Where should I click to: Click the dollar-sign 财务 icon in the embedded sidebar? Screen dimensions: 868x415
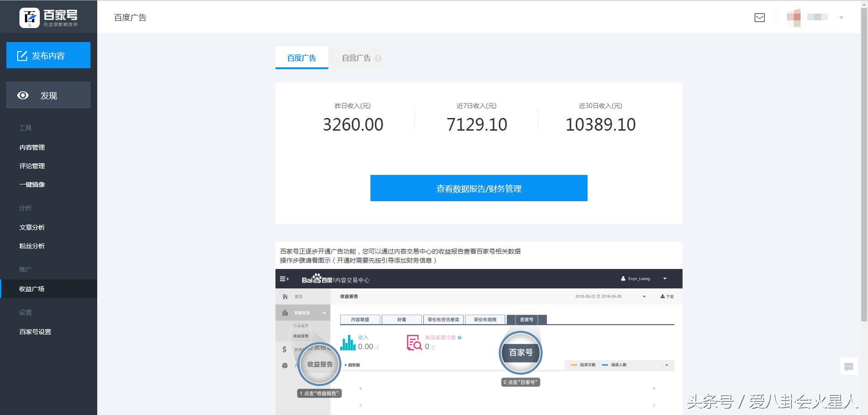pyautogui.click(x=284, y=349)
